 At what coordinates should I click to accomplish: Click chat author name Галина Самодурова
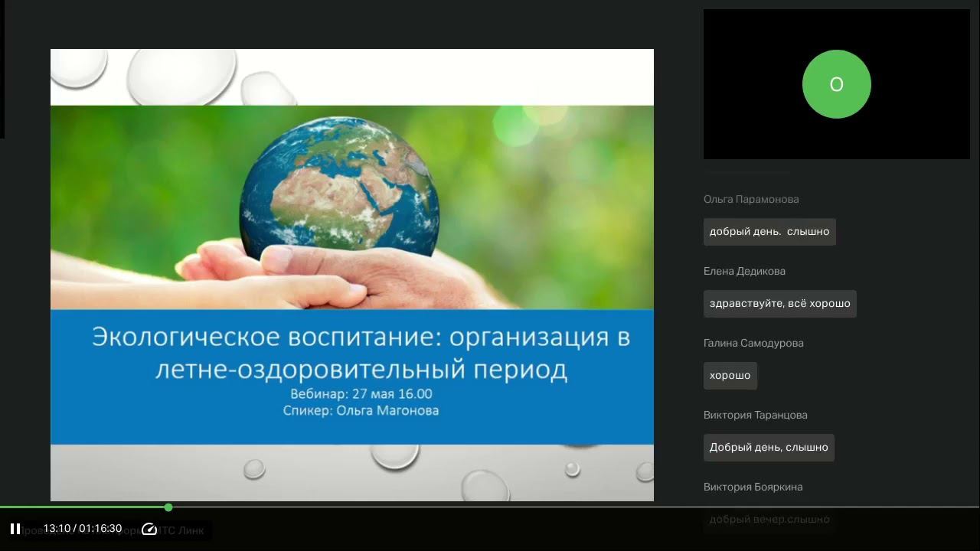click(x=753, y=343)
